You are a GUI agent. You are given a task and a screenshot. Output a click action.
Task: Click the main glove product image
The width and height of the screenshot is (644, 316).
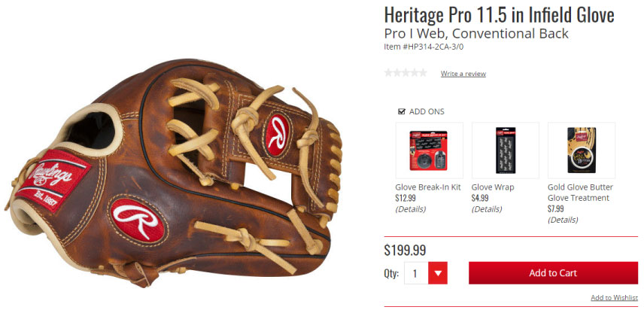pyautogui.click(x=173, y=172)
